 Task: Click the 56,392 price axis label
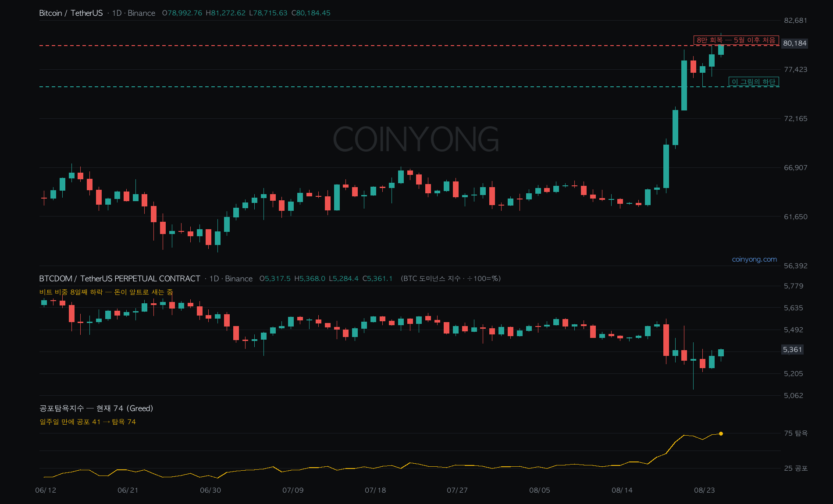tap(795, 266)
